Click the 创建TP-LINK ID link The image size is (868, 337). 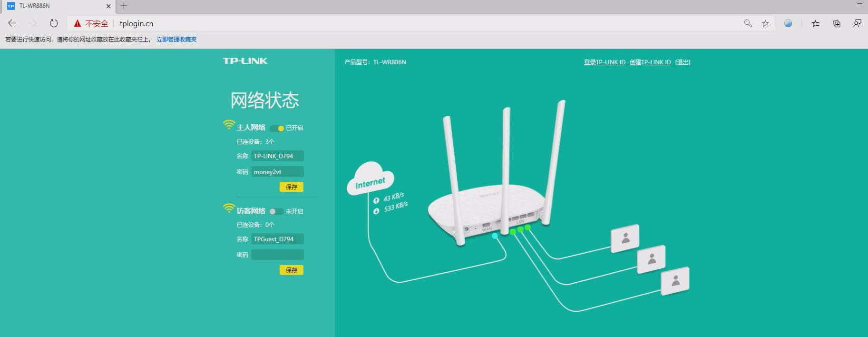pos(650,62)
